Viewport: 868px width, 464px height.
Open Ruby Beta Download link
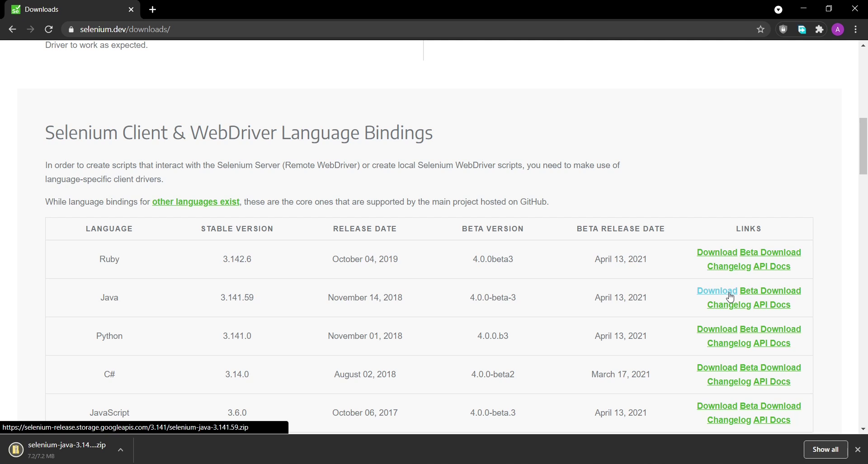click(770, 253)
